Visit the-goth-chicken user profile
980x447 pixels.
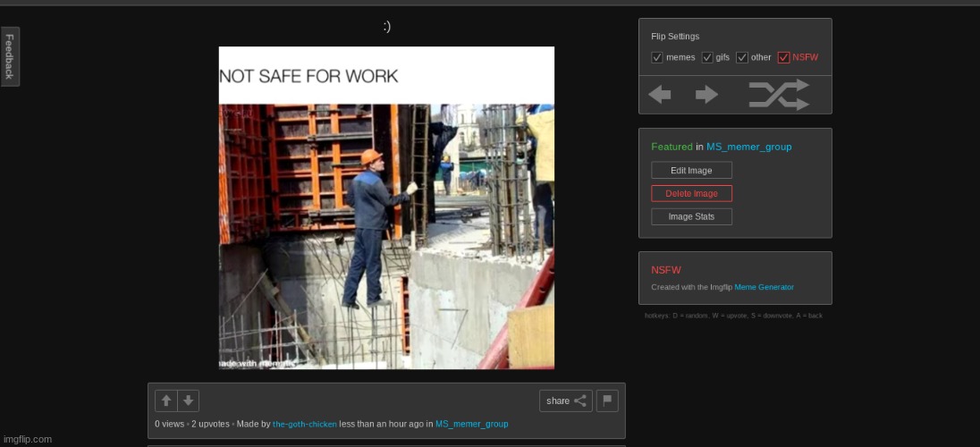305,424
